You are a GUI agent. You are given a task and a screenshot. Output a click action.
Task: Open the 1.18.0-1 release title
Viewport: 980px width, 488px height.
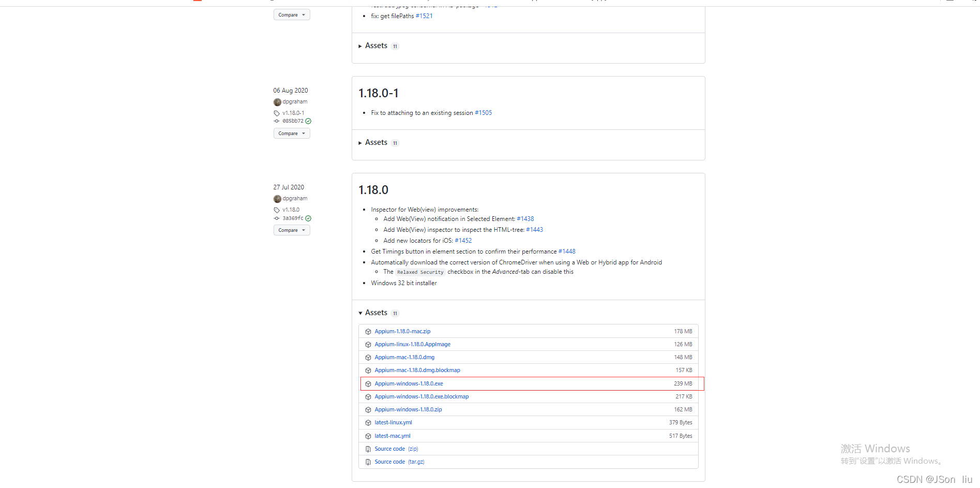379,93
